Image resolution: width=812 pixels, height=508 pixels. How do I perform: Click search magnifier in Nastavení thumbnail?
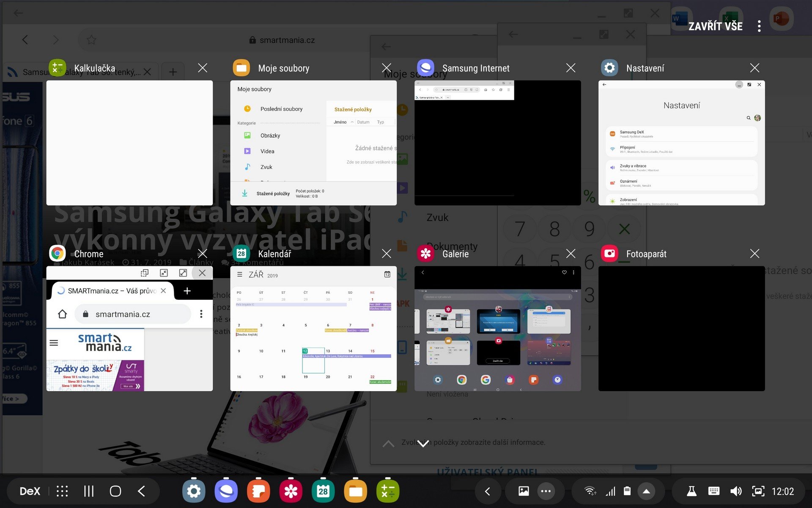coord(749,118)
